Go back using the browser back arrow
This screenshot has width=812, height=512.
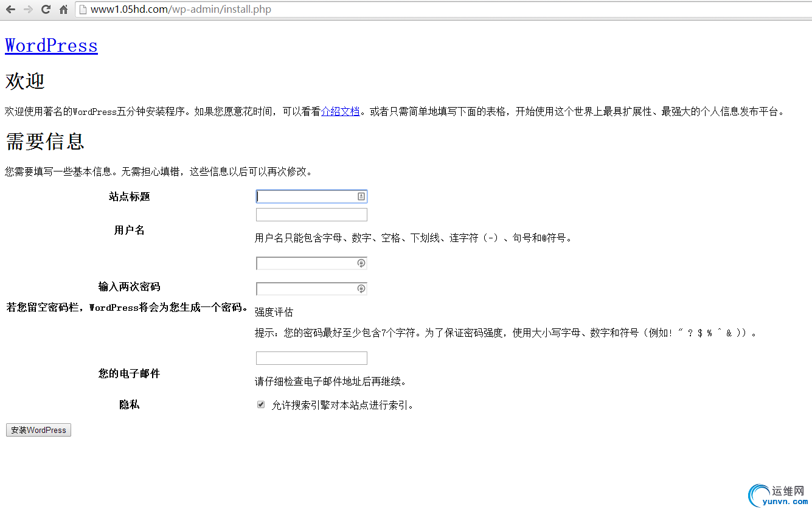10,10
